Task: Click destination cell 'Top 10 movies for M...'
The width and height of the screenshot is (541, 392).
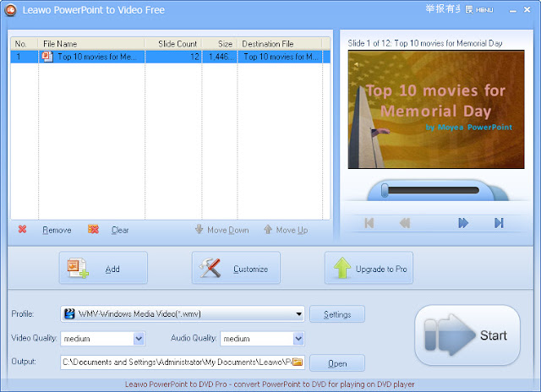Action: (280, 57)
